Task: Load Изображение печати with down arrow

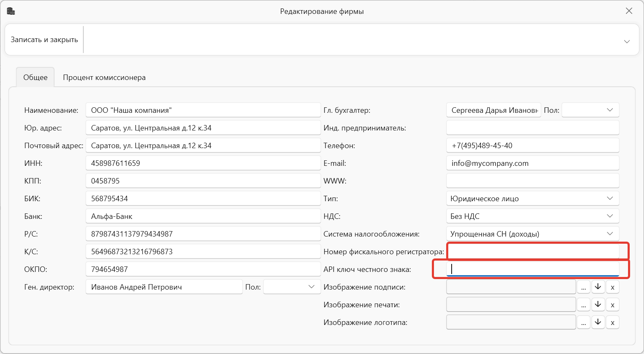Action: pyautogui.click(x=598, y=305)
